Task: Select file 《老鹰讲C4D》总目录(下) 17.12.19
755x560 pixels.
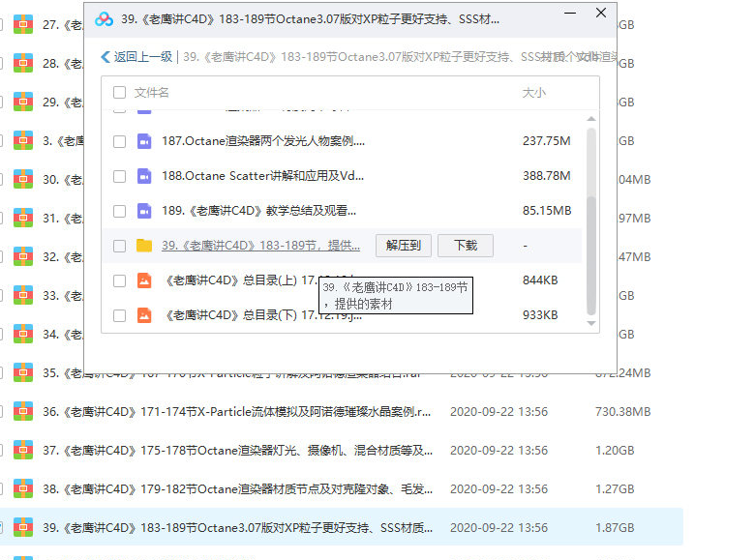Action: click(x=262, y=315)
